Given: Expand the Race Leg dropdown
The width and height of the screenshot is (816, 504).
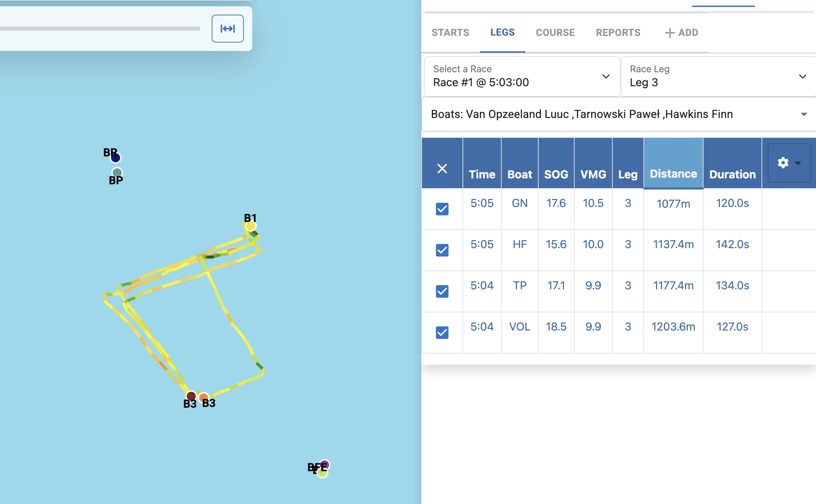Looking at the screenshot, I should click(718, 76).
